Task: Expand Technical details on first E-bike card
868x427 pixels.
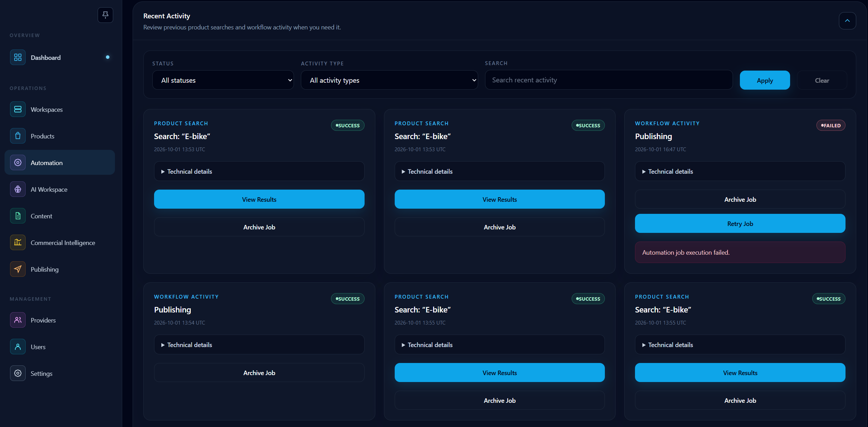Action: click(x=259, y=171)
